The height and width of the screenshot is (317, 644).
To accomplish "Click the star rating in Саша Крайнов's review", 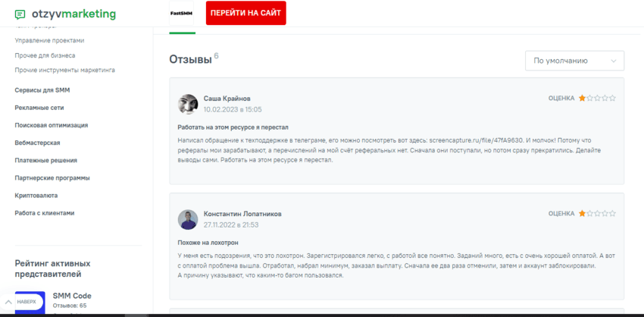I will tap(597, 99).
